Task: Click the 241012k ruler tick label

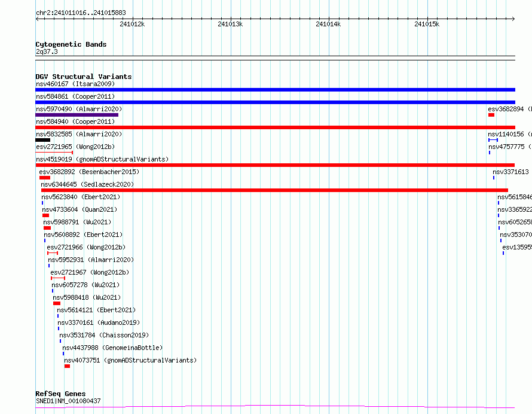Action: click(132, 24)
